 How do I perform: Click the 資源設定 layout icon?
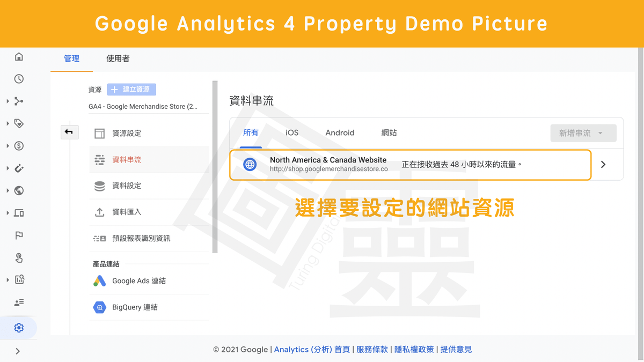click(x=99, y=134)
